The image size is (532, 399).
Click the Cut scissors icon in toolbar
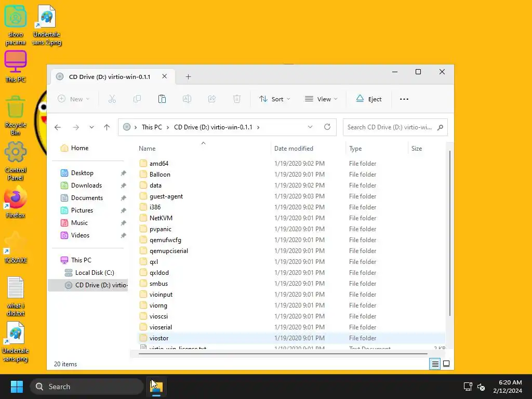tap(112, 99)
